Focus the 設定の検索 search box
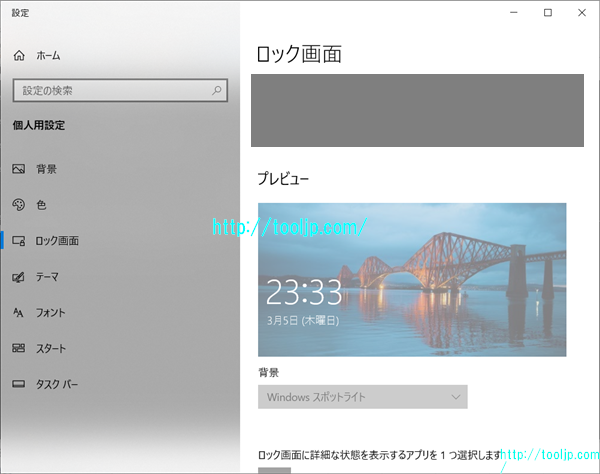600x474 pixels. click(x=120, y=90)
